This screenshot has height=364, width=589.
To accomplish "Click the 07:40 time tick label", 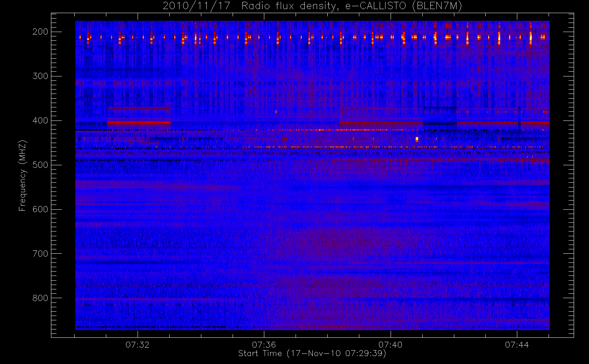I will [x=391, y=345].
